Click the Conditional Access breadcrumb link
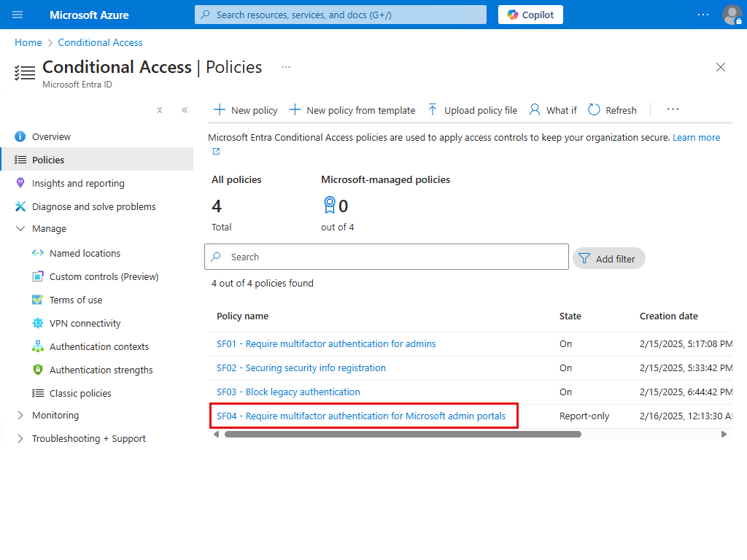747x560 pixels. coord(100,42)
